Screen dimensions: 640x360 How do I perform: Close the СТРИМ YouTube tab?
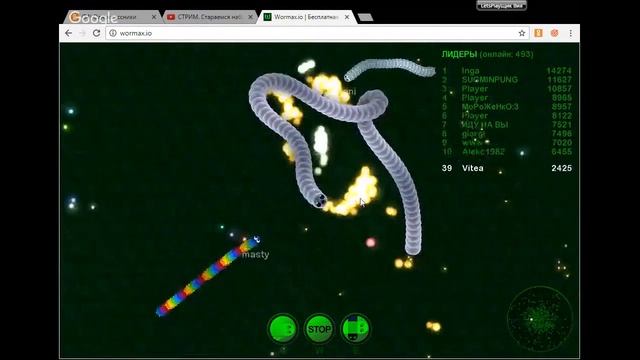coord(250,17)
